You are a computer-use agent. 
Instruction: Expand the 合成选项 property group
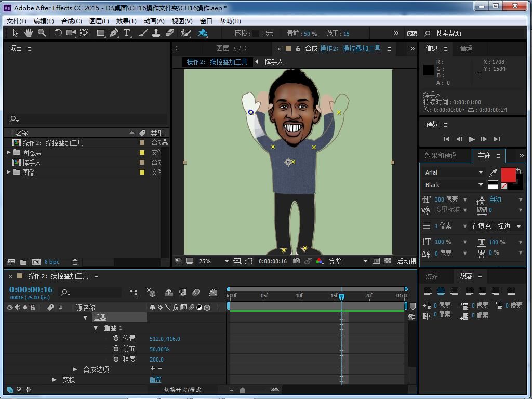coord(75,369)
